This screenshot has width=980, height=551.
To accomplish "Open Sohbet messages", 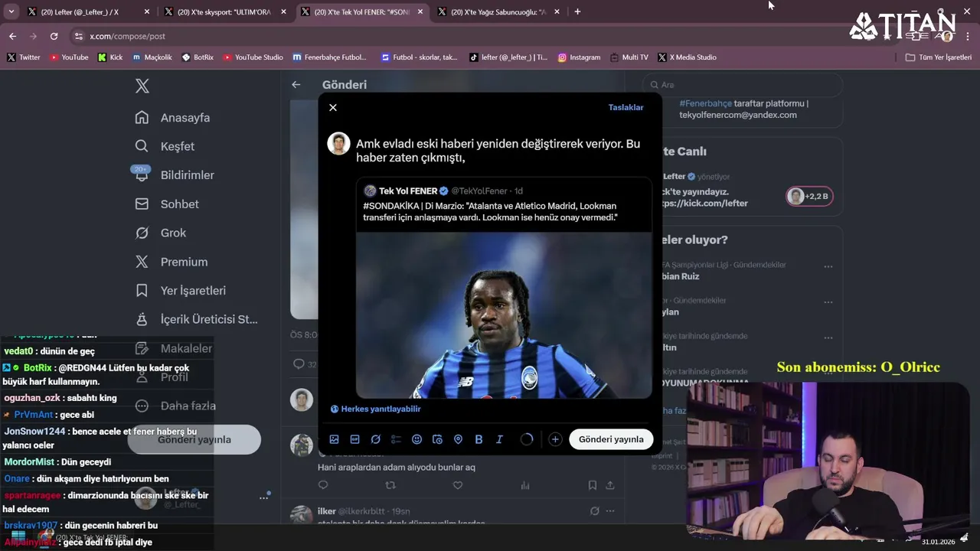I will (166, 204).
